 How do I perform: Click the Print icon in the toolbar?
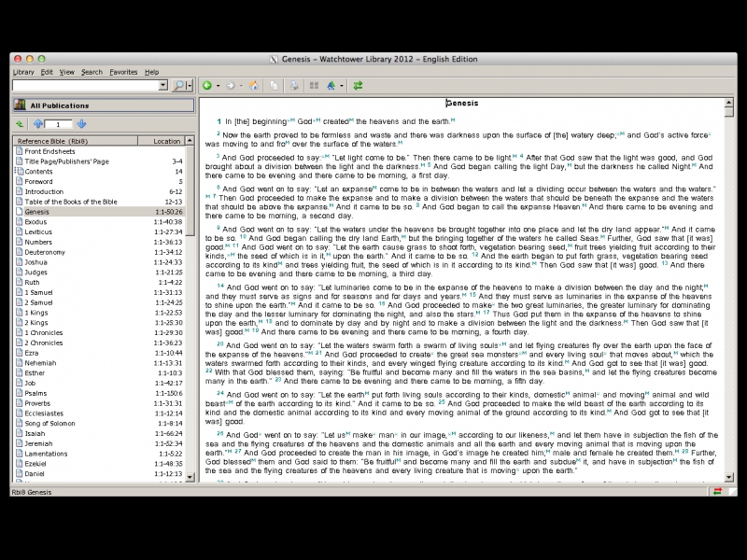294,86
